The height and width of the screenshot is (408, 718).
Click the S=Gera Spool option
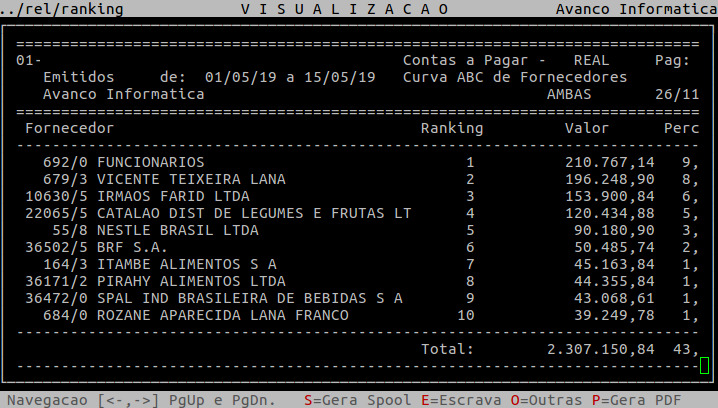tap(349, 400)
